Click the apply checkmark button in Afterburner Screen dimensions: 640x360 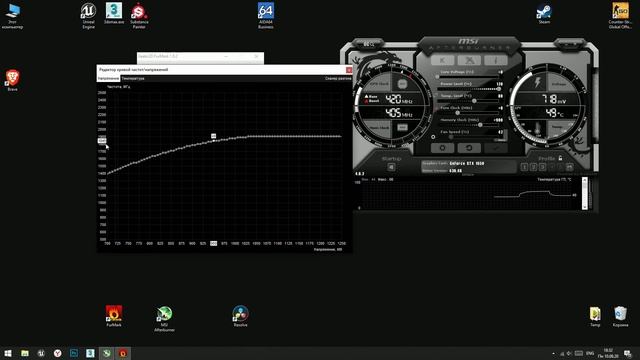pos(496,148)
